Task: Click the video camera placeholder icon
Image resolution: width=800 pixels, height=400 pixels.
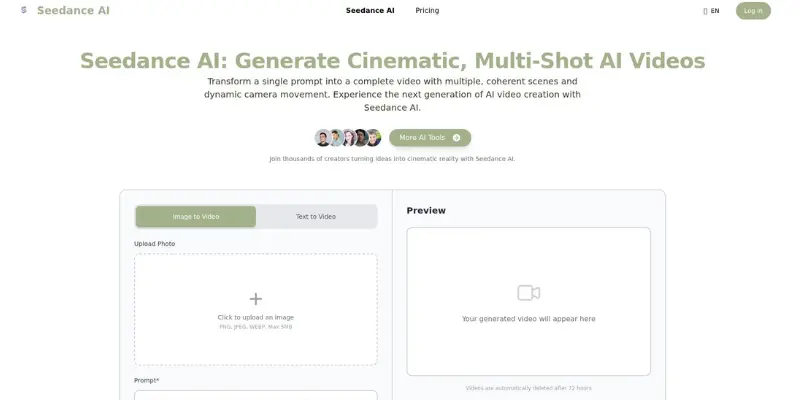Action: click(529, 293)
